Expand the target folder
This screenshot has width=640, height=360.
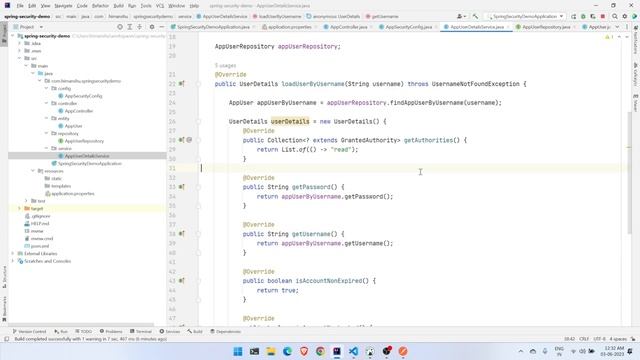pyautogui.click(x=19, y=209)
